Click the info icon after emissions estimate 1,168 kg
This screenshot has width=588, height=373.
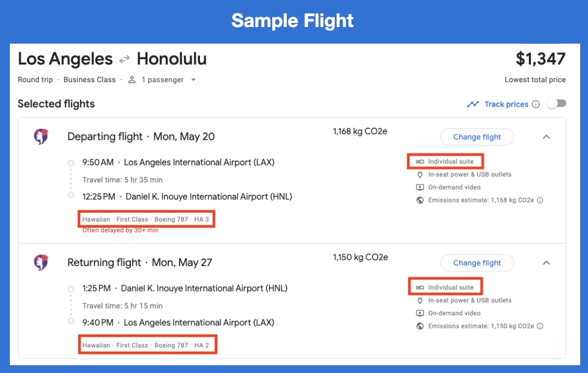click(539, 200)
